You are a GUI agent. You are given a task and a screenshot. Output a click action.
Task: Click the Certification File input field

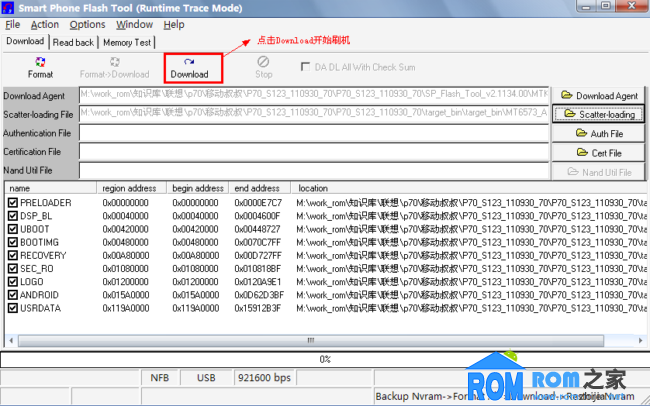tap(314, 152)
